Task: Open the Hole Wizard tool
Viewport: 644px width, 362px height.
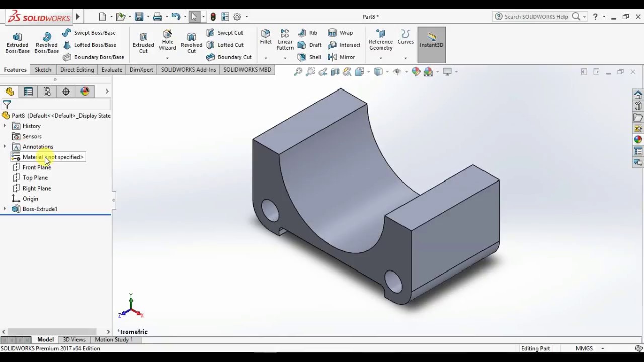Action: [168, 40]
